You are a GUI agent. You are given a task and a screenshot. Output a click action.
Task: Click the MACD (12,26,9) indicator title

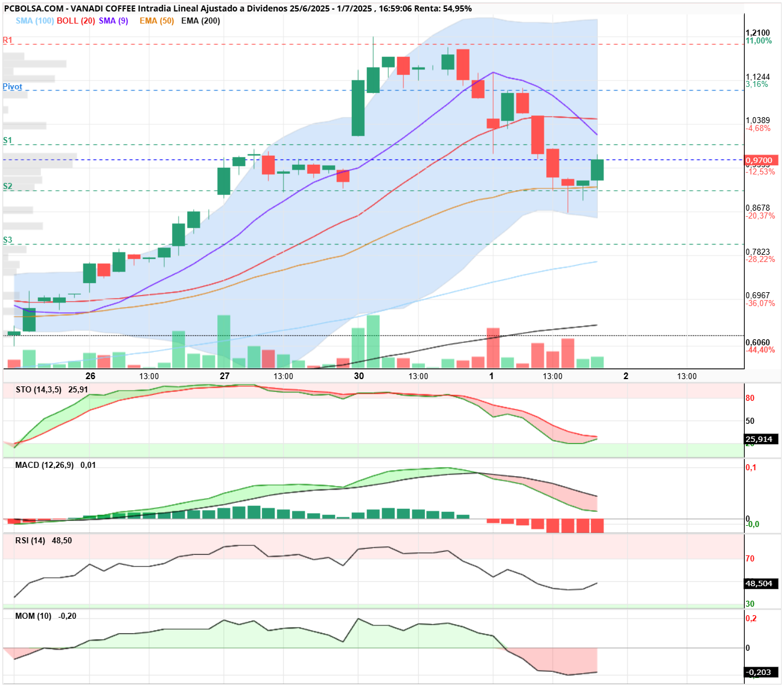(44, 465)
